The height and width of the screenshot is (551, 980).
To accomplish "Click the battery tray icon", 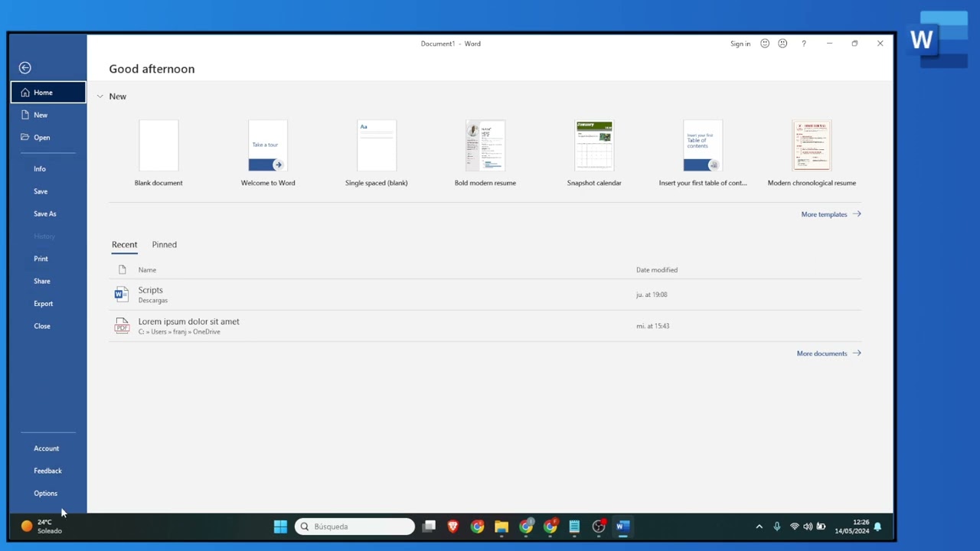I will (821, 527).
